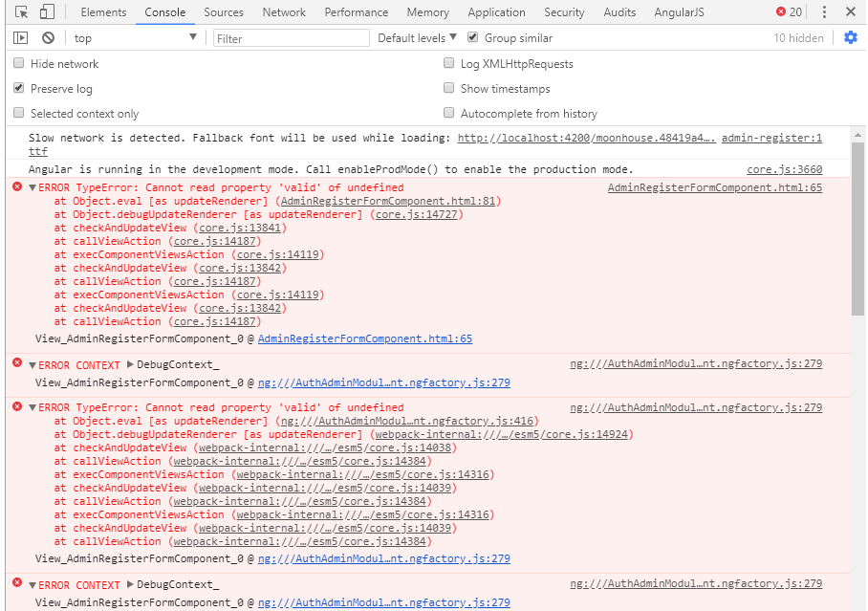Open the Default levels dropdown

pyautogui.click(x=417, y=37)
